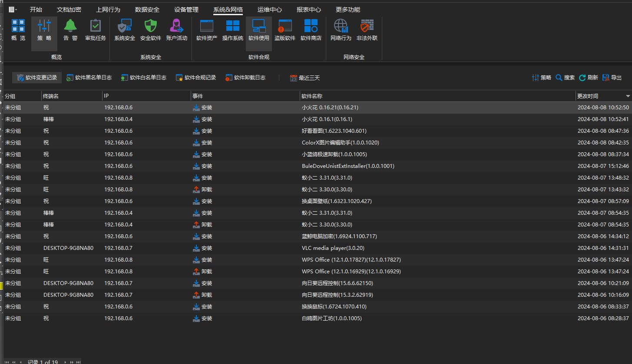Click the 记录 1 of 19 pager text
The width and height of the screenshot is (632, 364).
pyautogui.click(x=43, y=362)
